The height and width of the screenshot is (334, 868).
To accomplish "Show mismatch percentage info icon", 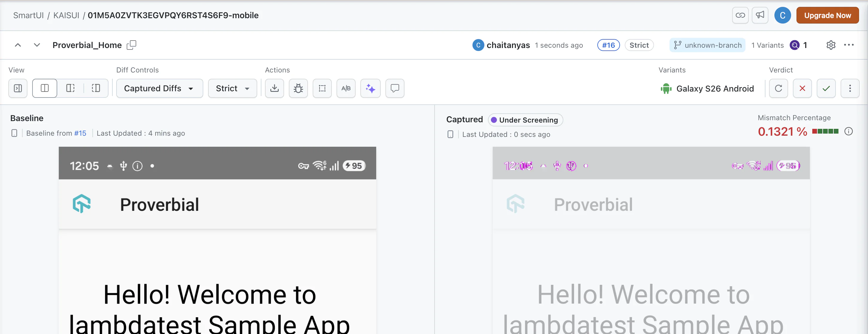I will 848,131.
